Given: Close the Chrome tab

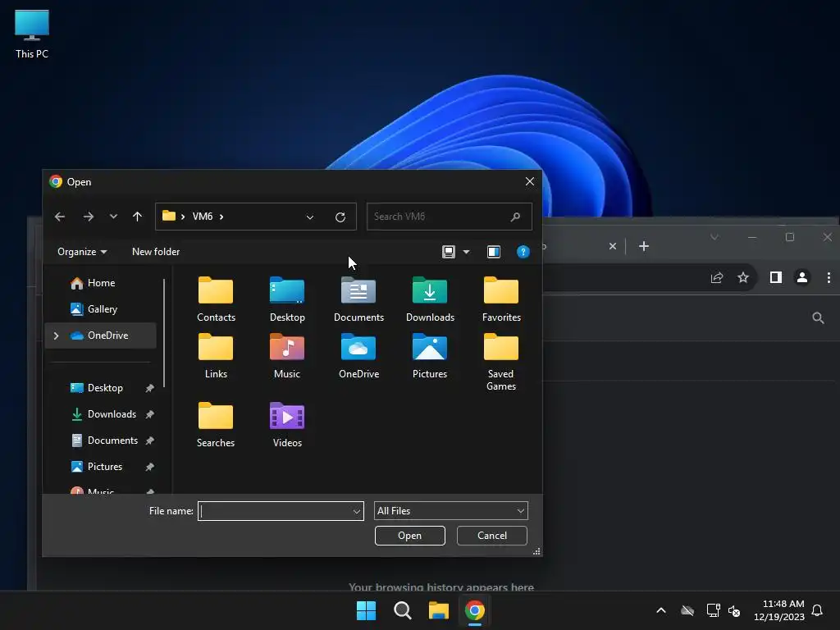Looking at the screenshot, I should (x=612, y=246).
